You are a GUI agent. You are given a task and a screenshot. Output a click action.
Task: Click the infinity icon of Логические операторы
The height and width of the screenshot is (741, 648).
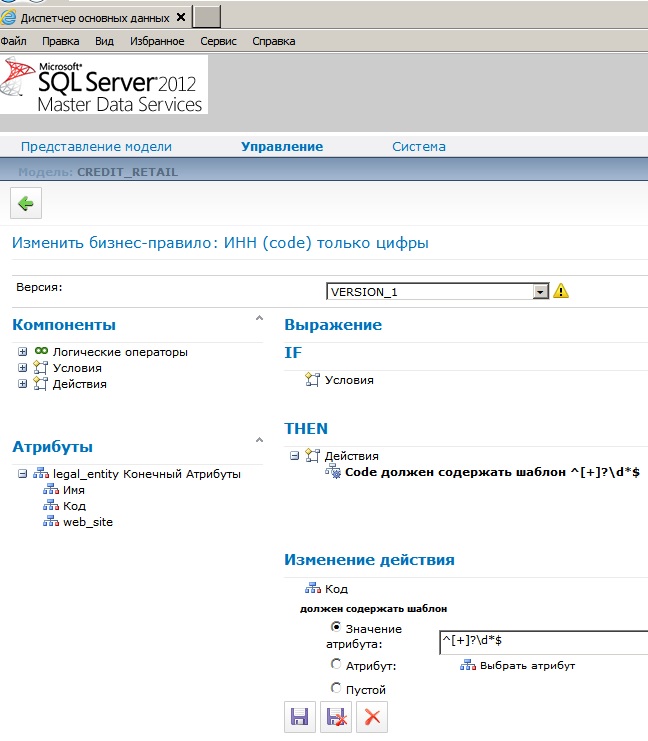click(x=41, y=351)
